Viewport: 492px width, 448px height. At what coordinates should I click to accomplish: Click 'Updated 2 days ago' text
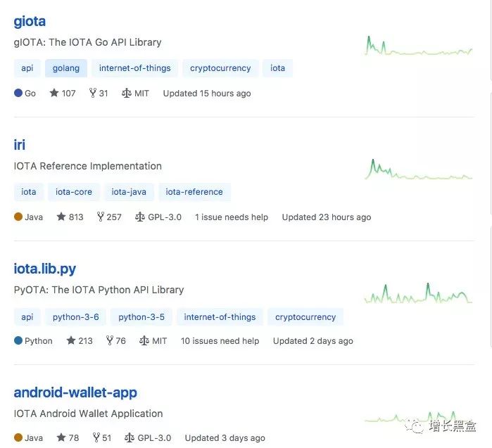pyautogui.click(x=313, y=341)
